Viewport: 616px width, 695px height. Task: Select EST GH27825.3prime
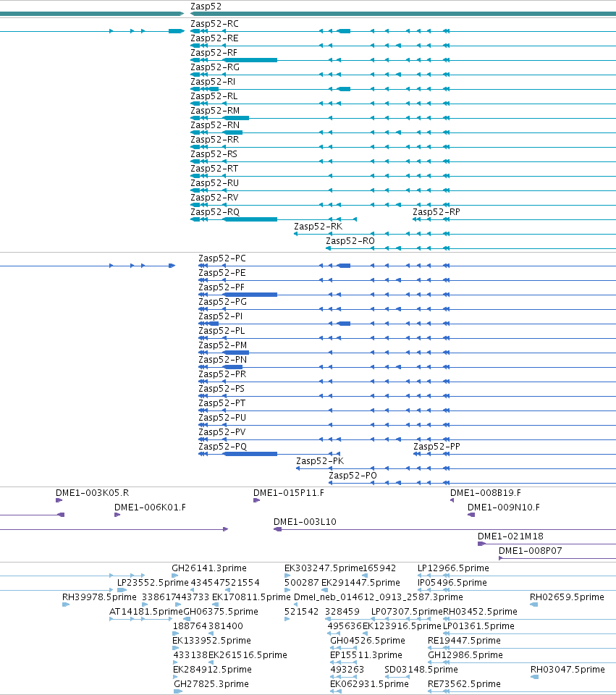211,684
